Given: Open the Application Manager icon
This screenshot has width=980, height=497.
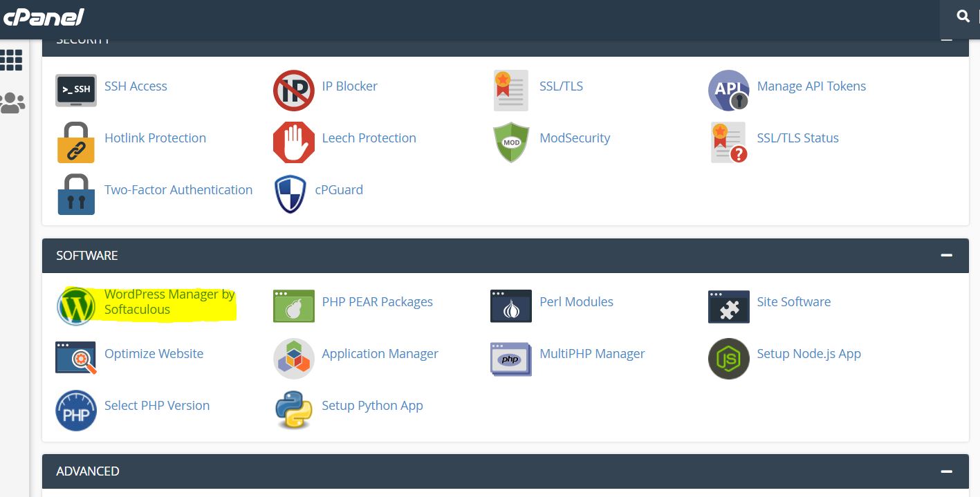Looking at the screenshot, I should 293,358.
